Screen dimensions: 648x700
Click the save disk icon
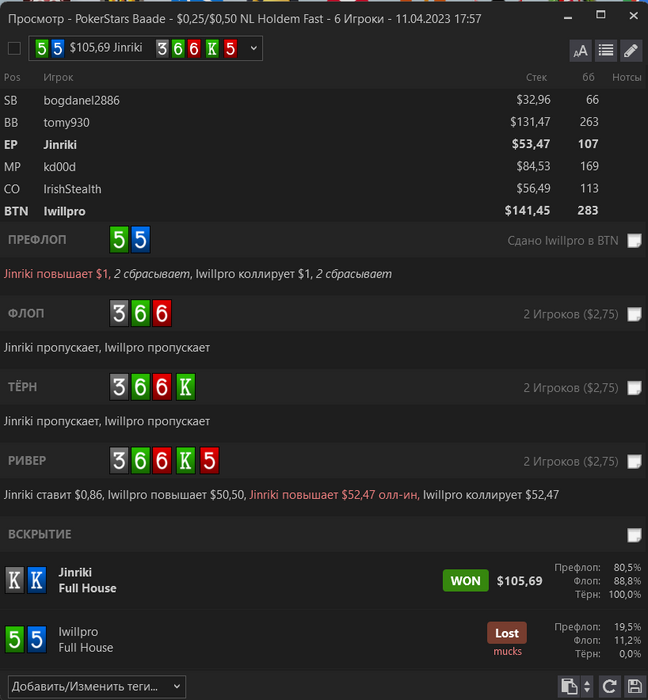click(634, 686)
